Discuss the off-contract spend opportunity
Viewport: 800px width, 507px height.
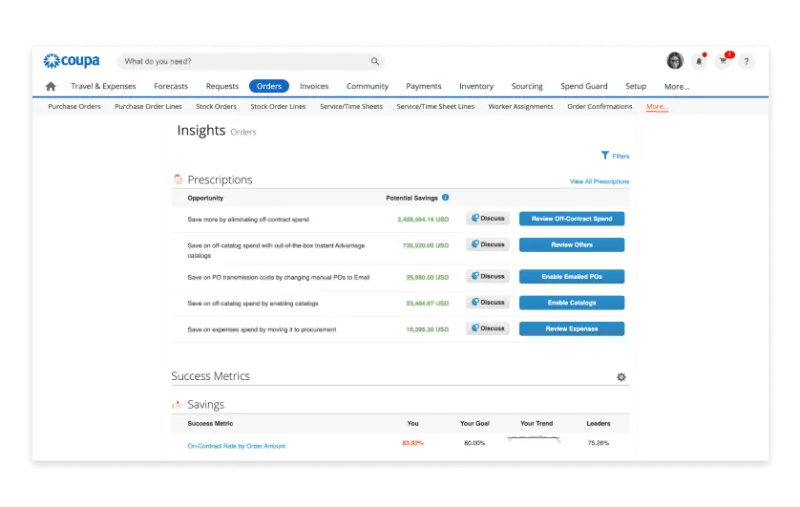point(488,218)
